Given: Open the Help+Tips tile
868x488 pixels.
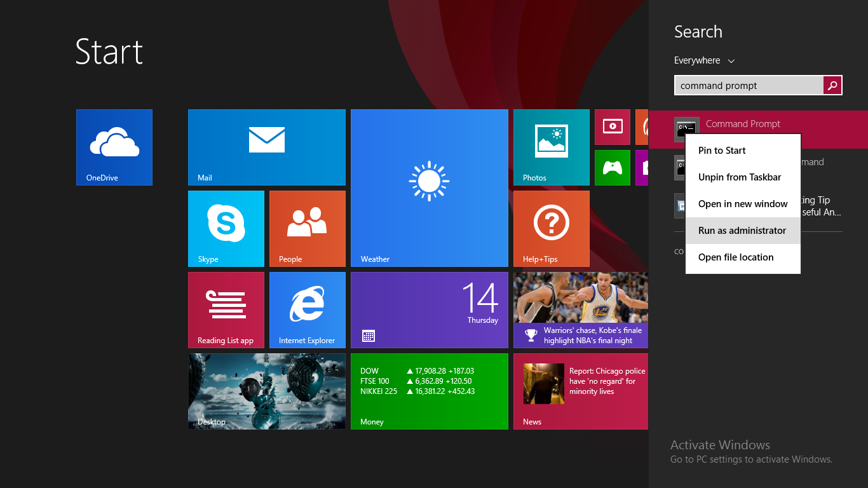Looking at the screenshot, I should tap(551, 228).
